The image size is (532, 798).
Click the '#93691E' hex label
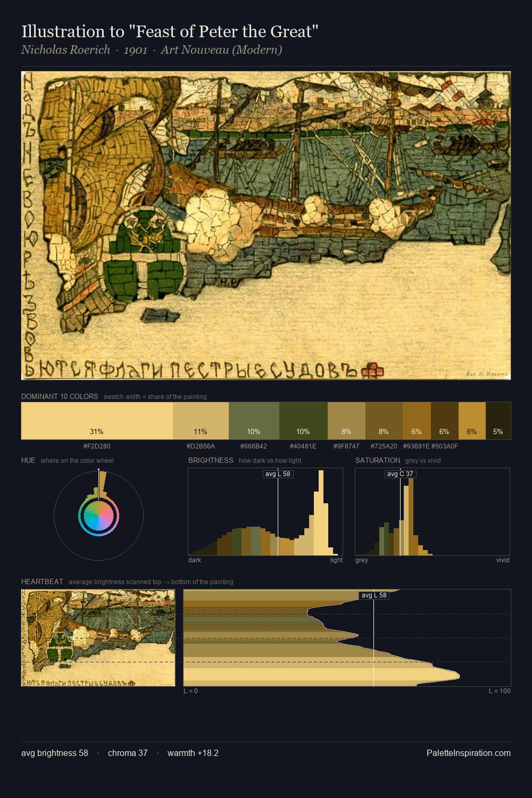(x=417, y=446)
